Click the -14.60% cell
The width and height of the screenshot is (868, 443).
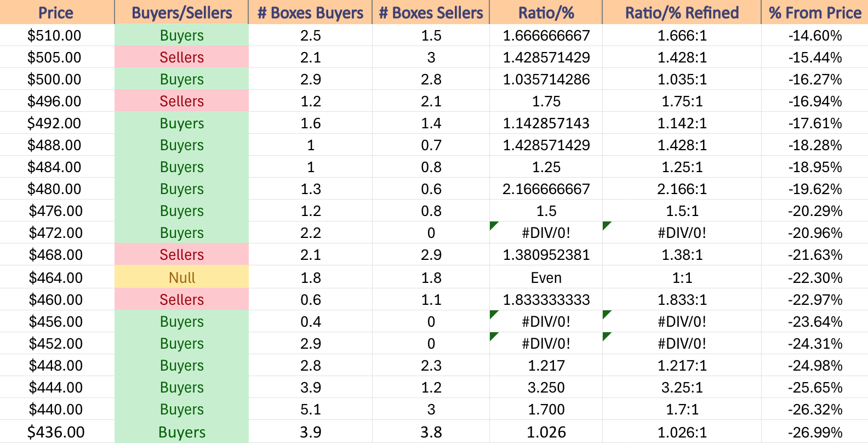tap(815, 35)
